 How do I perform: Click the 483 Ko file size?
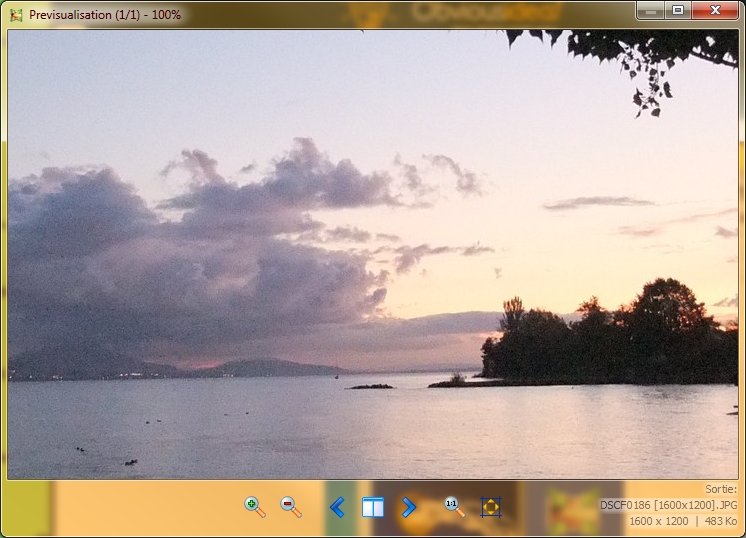721,522
